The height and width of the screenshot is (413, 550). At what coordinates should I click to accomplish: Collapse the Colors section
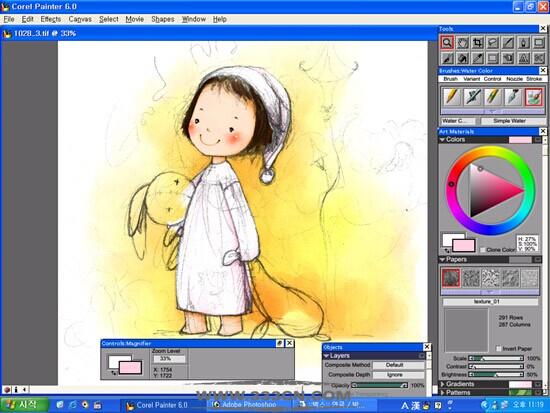pos(443,140)
